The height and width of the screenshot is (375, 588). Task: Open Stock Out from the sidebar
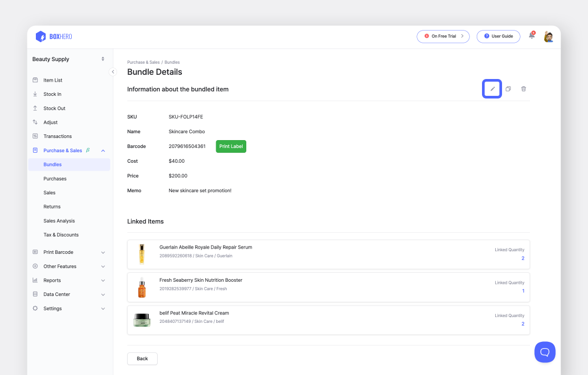coord(54,108)
